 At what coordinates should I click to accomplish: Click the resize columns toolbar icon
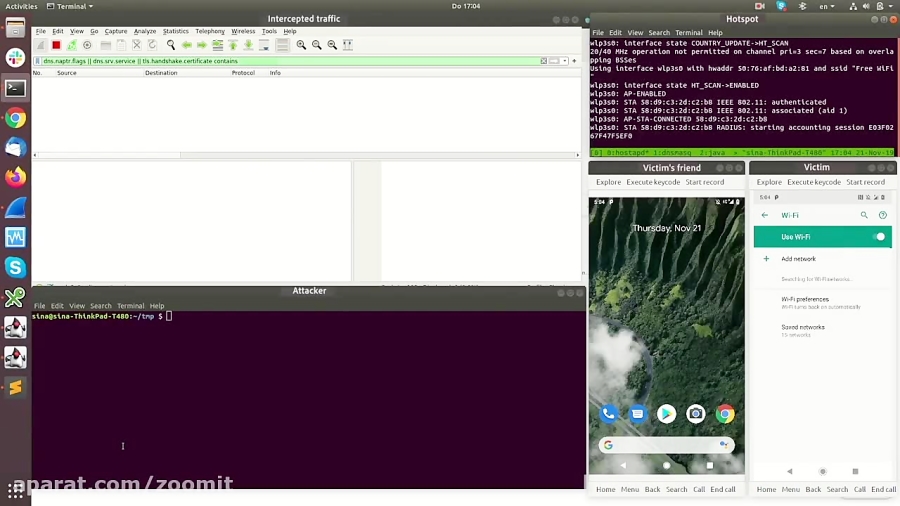[x=348, y=45]
